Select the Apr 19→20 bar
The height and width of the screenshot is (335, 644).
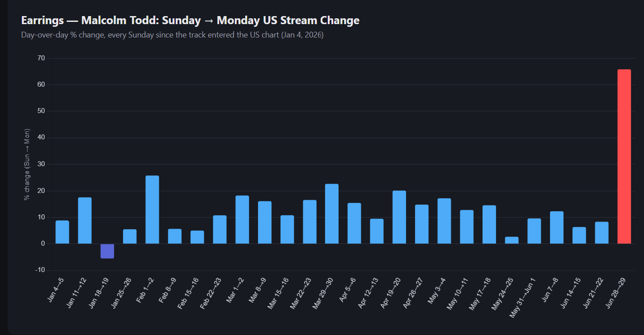pyautogui.click(x=399, y=217)
